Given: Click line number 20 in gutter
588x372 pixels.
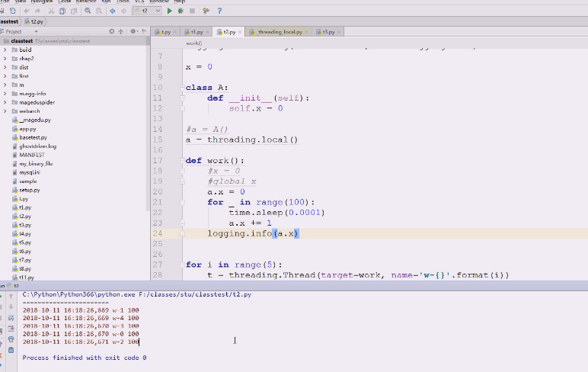Looking at the screenshot, I should (158, 192).
